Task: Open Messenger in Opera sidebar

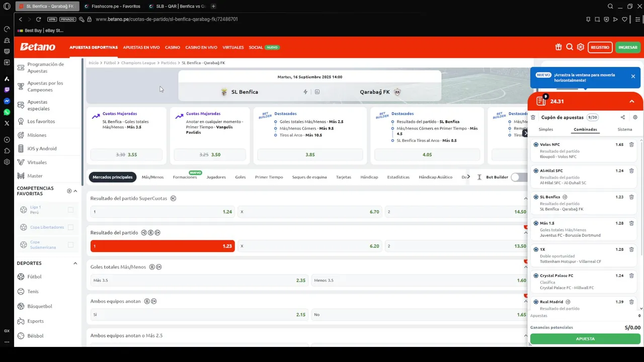Action: tap(7, 101)
